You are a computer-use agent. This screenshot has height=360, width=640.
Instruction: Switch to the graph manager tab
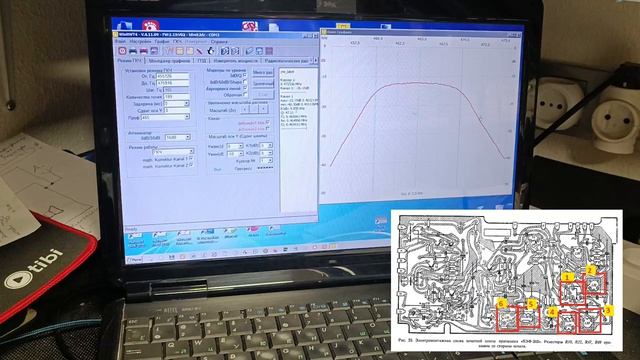[x=169, y=61]
